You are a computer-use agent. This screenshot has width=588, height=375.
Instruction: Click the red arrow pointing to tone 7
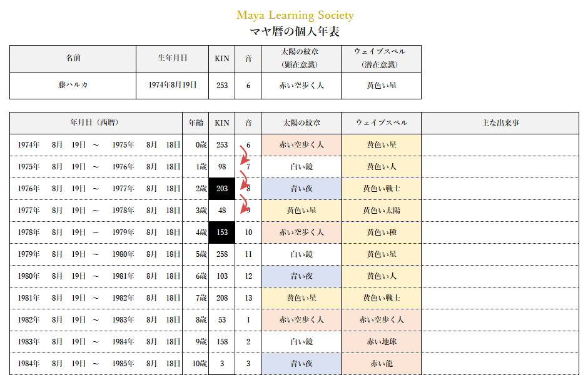coord(242,155)
